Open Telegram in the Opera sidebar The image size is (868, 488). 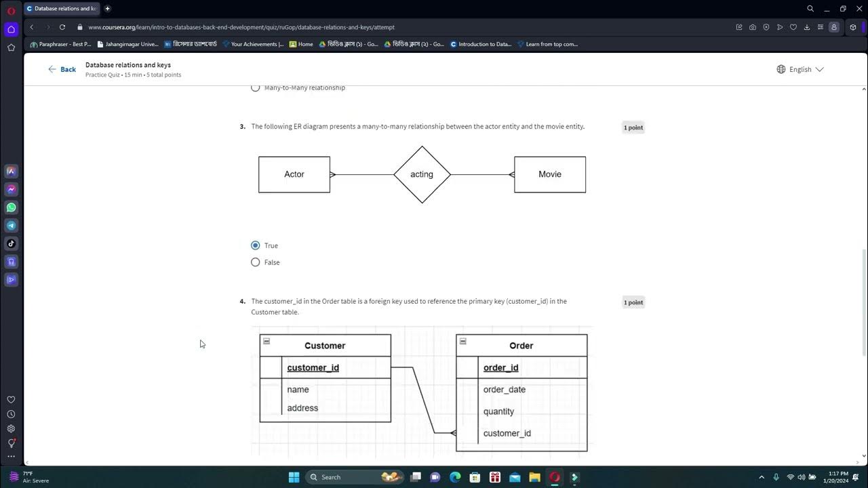pos(11,226)
